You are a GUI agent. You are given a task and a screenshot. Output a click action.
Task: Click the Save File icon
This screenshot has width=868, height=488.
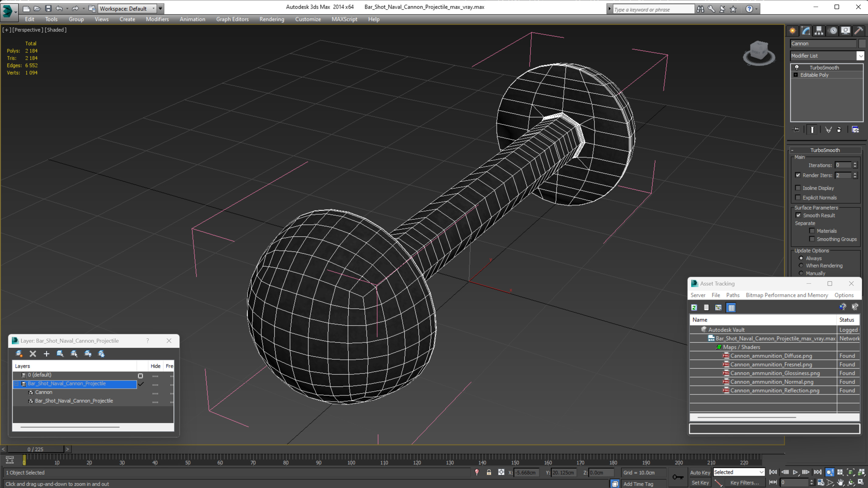(48, 9)
